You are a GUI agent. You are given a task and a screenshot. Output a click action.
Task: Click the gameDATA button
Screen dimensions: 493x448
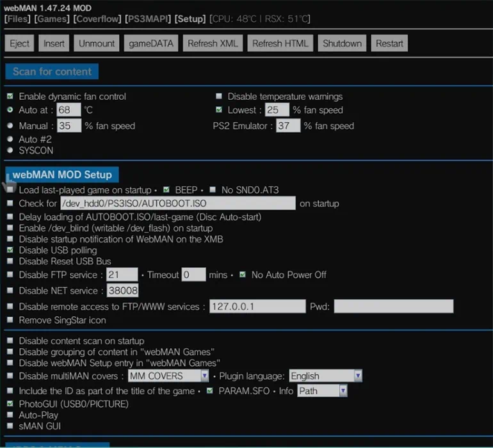(x=151, y=44)
